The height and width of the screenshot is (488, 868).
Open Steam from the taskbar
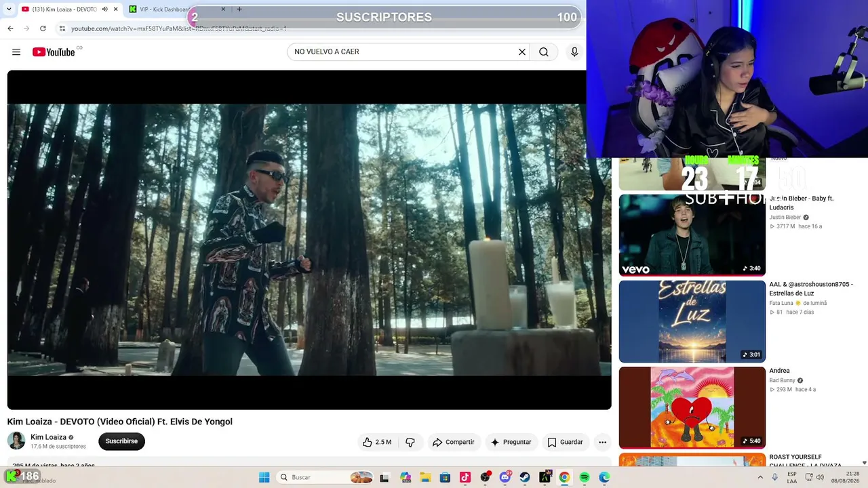pos(525,477)
